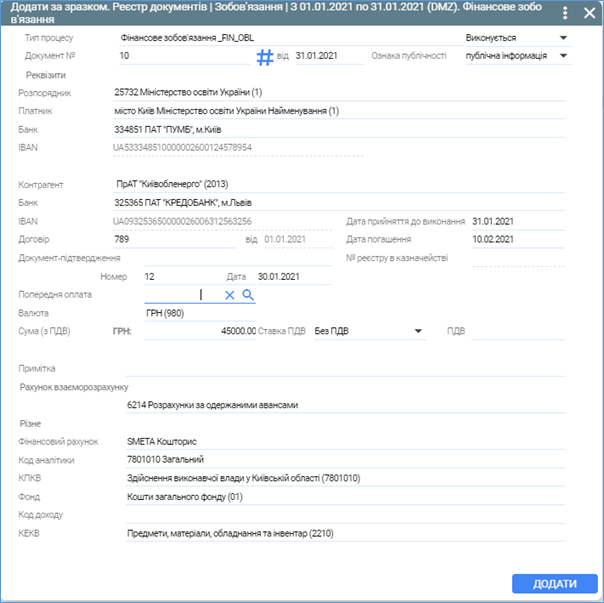Open search lookup for Попередня оплата
Viewport: 604px width, 603px height.
[x=248, y=295]
